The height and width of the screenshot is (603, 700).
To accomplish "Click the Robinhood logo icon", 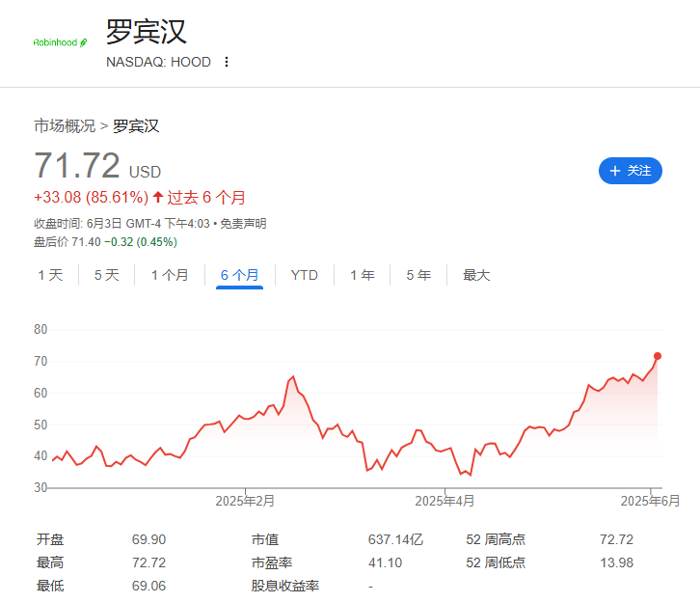I will pyautogui.click(x=61, y=42).
